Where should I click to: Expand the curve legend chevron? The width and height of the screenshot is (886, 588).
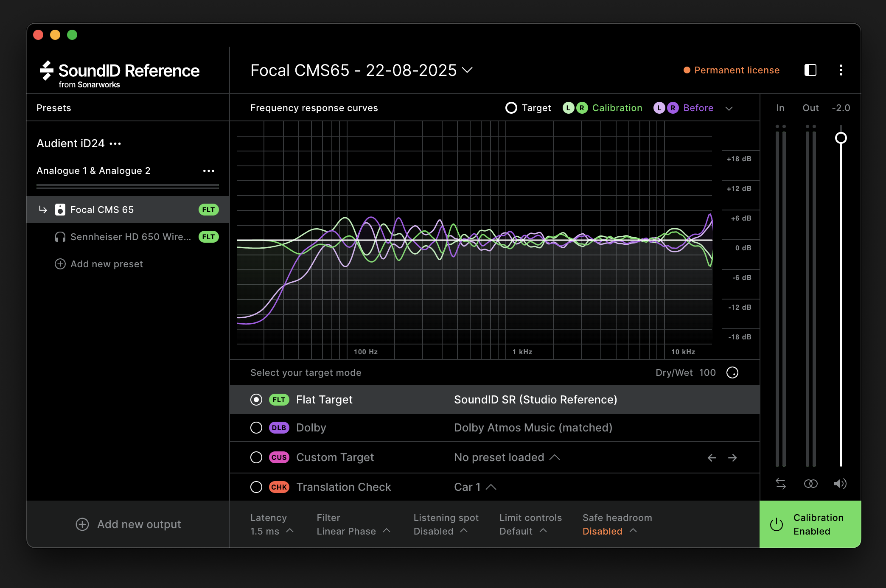pyautogui.click(x=729, y=109)
